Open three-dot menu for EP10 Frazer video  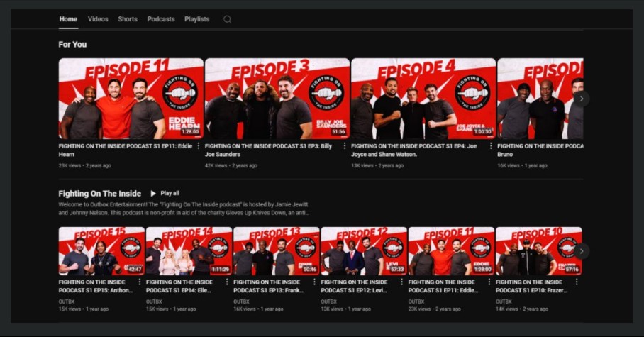[x=577, y=282]
